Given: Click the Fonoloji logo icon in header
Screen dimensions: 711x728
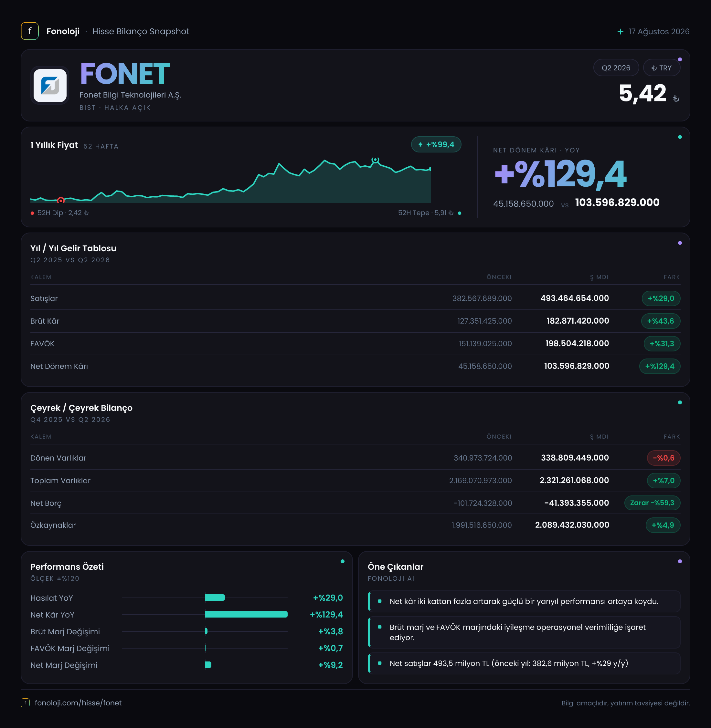Looking at the screenshot, I should pos(29,31).
